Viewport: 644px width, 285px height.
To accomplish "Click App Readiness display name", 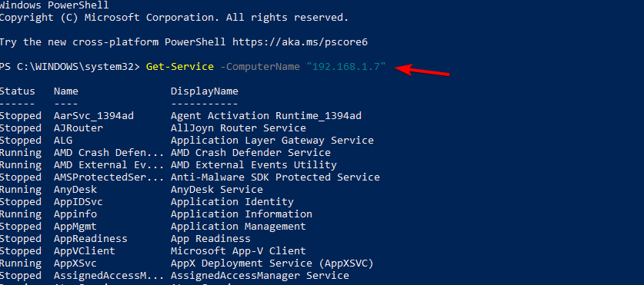I will point(211,239).
